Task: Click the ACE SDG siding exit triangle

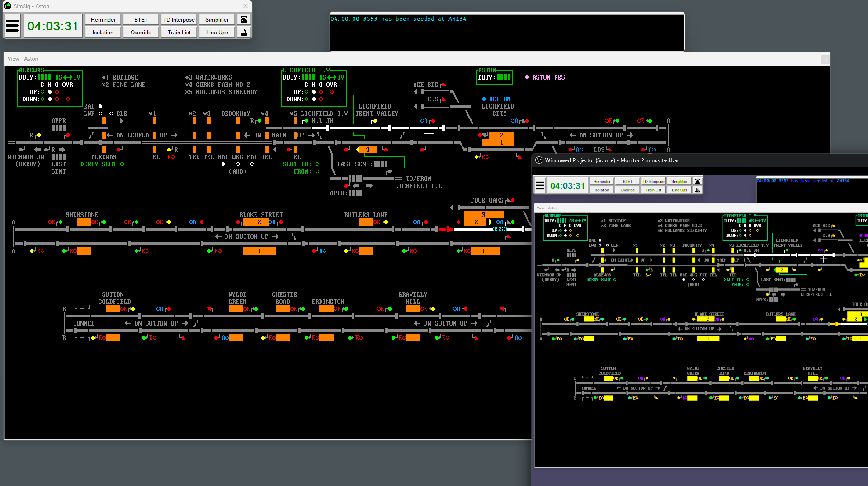Action: pos(415,92)
